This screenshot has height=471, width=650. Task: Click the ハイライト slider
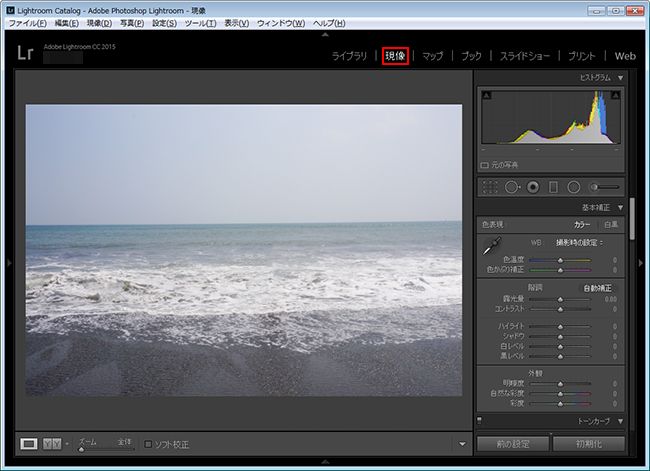[x=560, y=326]
